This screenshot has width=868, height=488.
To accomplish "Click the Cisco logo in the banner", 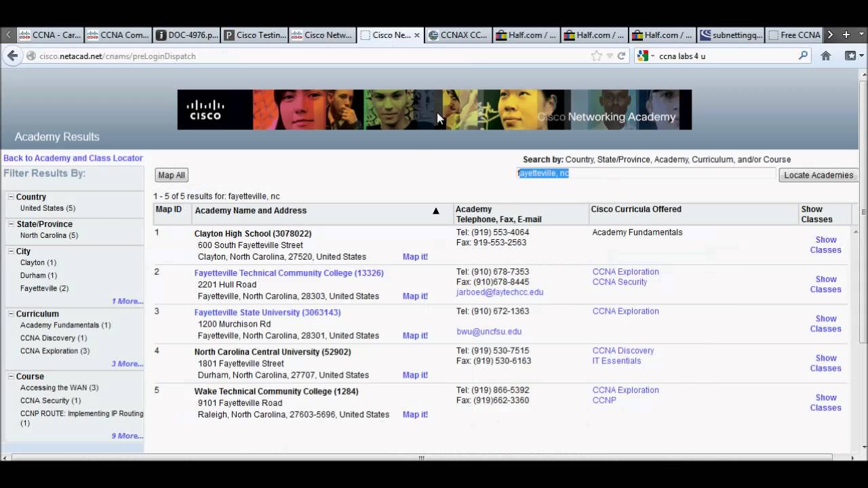I will pos(205,110).
